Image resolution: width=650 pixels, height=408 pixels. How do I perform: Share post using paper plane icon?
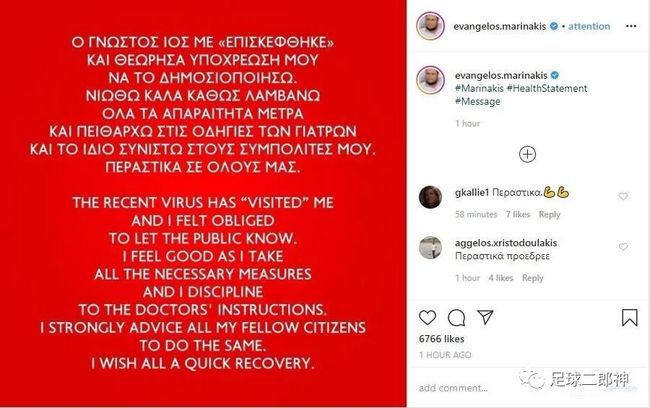point(485,317)
